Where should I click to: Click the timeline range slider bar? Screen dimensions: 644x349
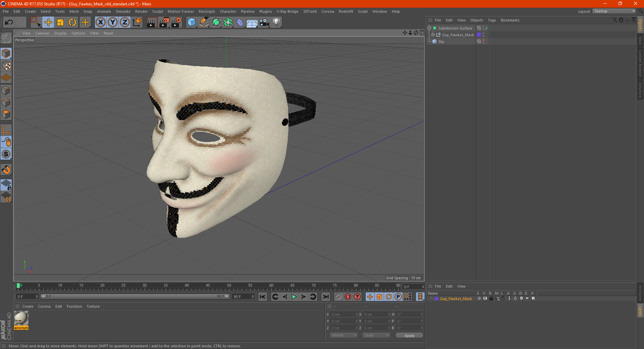135,296
